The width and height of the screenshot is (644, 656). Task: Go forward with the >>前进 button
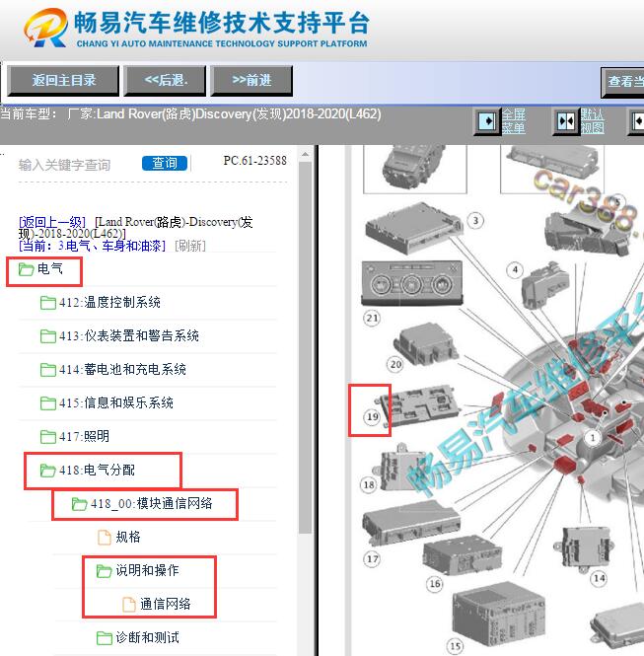coord(251,80)
